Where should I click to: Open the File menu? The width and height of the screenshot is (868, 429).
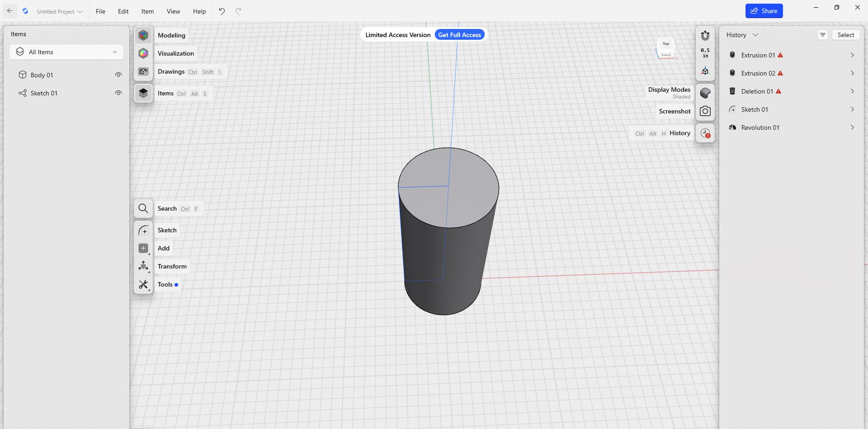(x=100, y=11)
